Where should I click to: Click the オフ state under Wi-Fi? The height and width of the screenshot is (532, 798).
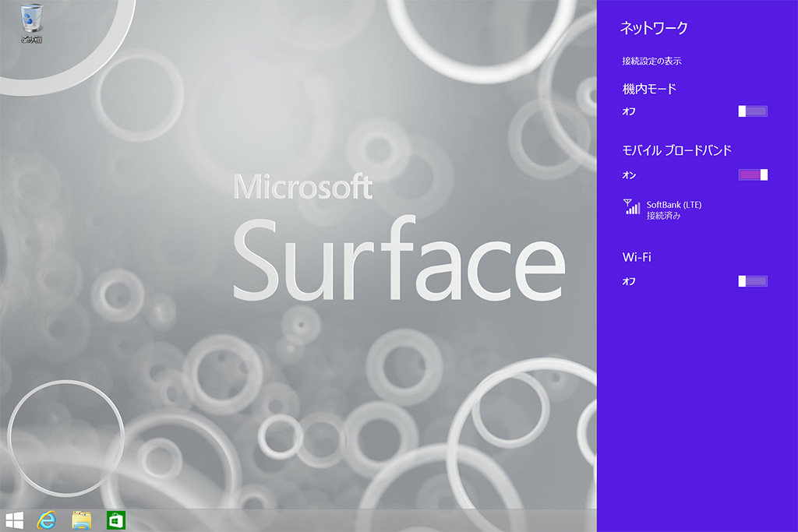click(x=629, y=281)
